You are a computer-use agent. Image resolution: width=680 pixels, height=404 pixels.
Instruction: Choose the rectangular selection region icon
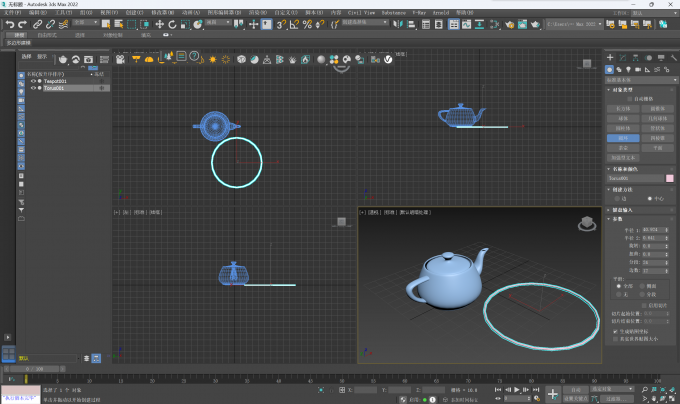[x=131, y=24]
